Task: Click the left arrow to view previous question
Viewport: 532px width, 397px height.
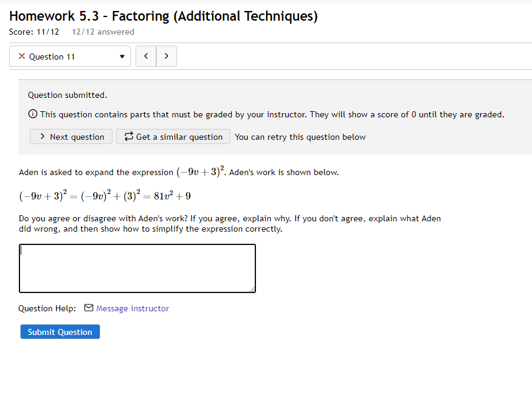Action: [x=145, y=56]
